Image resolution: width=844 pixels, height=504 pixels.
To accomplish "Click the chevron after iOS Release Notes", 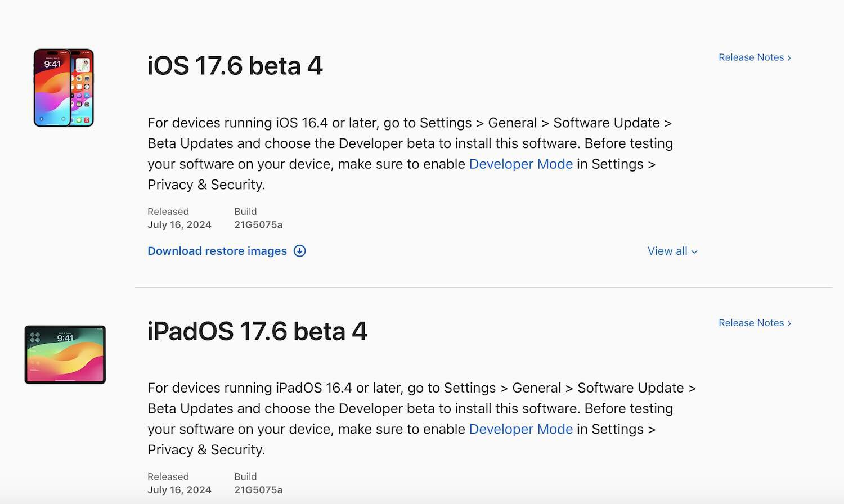I will (x=789, y=57).
